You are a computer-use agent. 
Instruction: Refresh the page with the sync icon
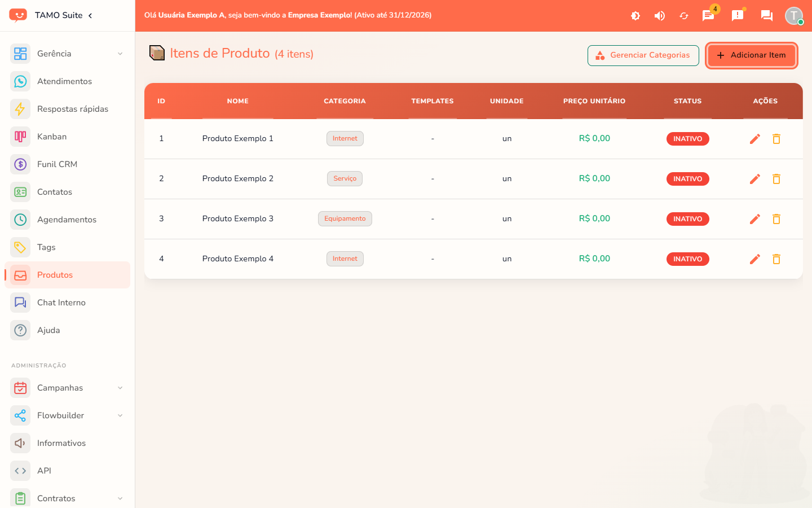pos(684,16)
